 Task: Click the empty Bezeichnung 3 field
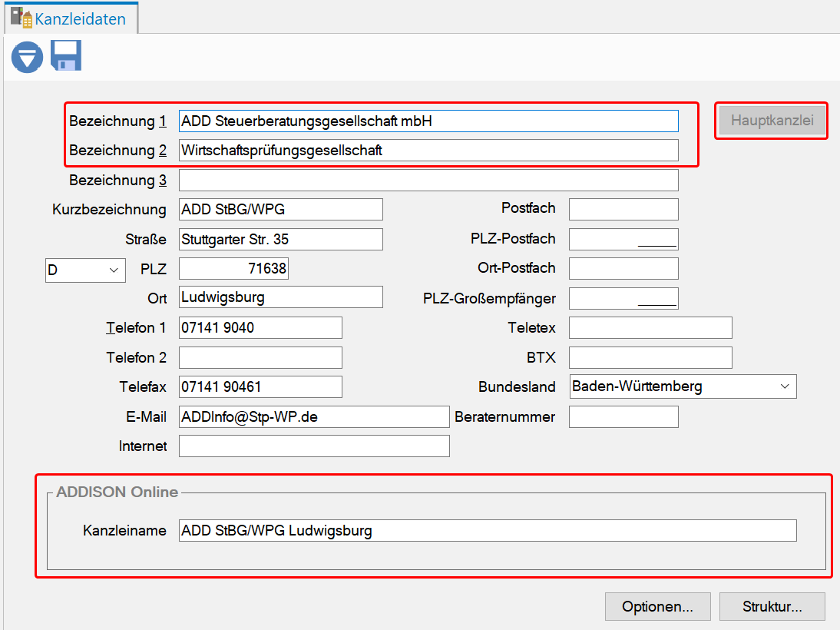click(x=428, y=180)
